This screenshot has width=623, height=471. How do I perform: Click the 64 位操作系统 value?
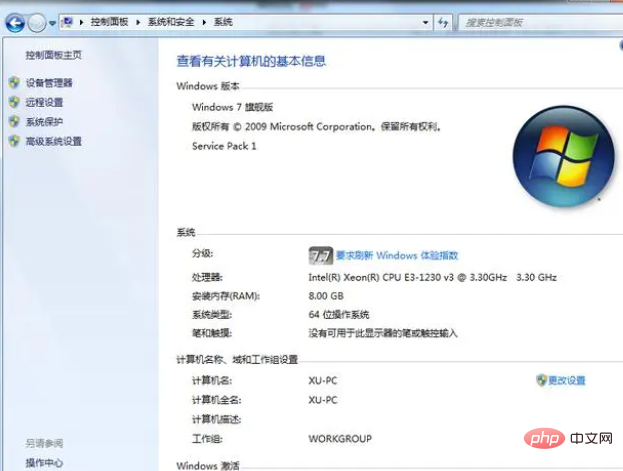click(339, 314)
